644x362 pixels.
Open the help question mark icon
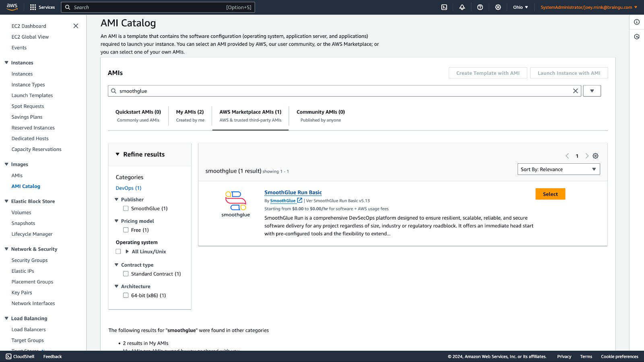click(480, 7)
